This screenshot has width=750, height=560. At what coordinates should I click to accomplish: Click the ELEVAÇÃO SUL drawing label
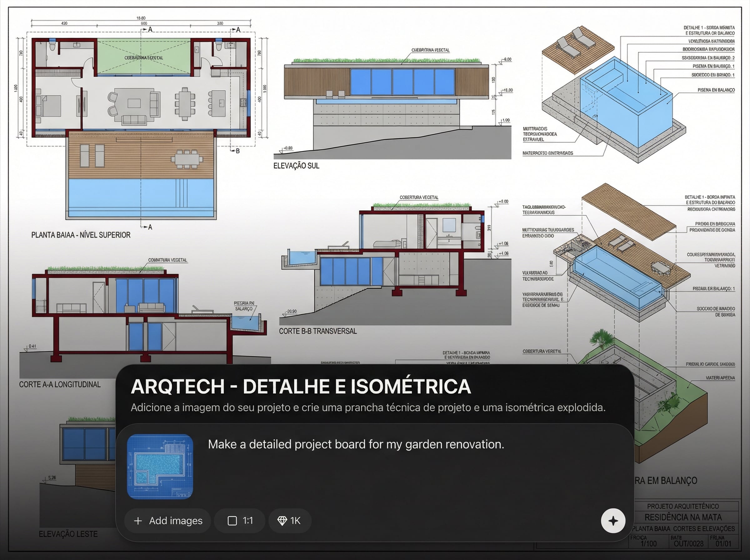[x=296, y=166]
